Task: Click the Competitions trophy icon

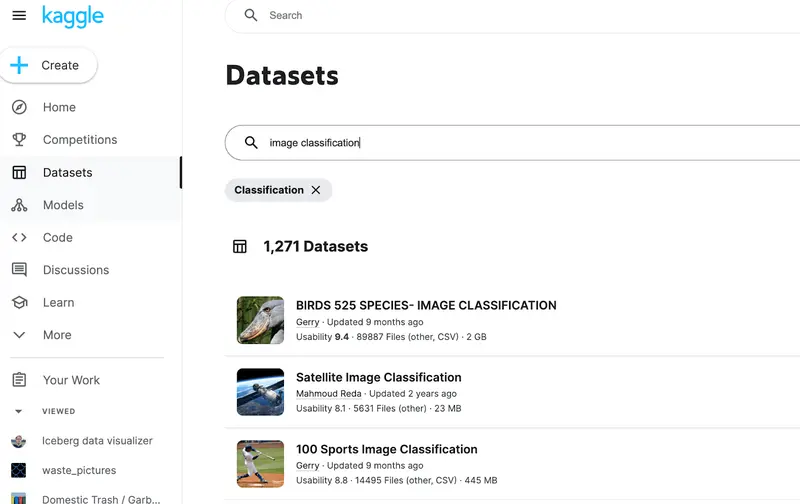Action: coord(19,139)
